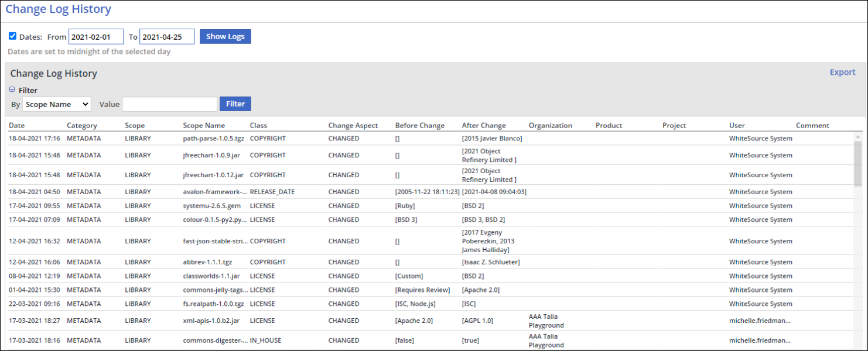Screen dimensions: 868x351
Task: Collapse the Filter section
Action: coord(12,90)
